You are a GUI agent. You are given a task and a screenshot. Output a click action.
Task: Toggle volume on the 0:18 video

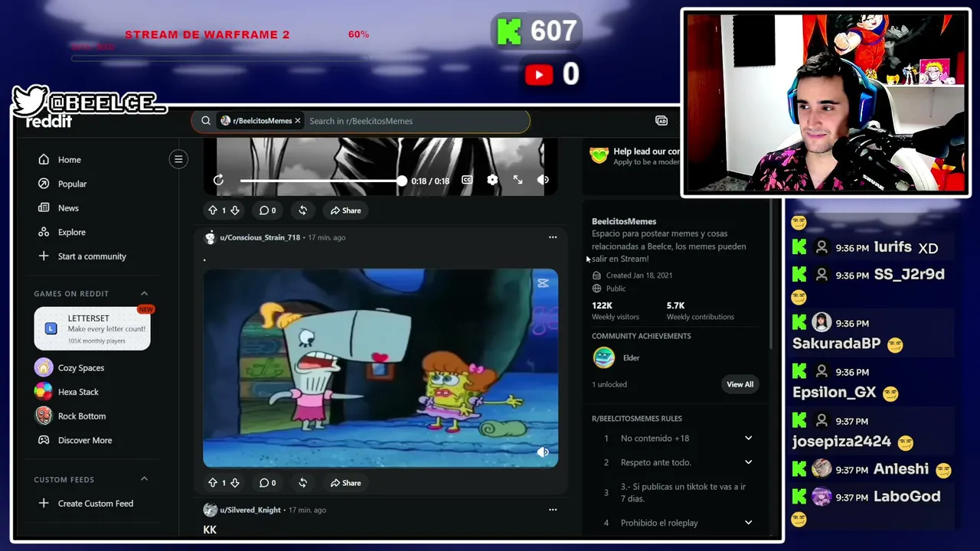click(543, 180)
